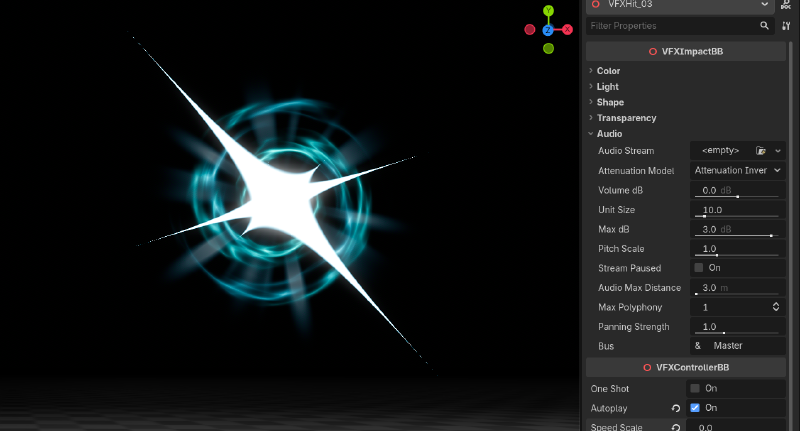Image resolution: width=800 pixels, height=431 pixels.
Task: Reset Autoplay using its revert arrow
Action: tap(676, 408)
